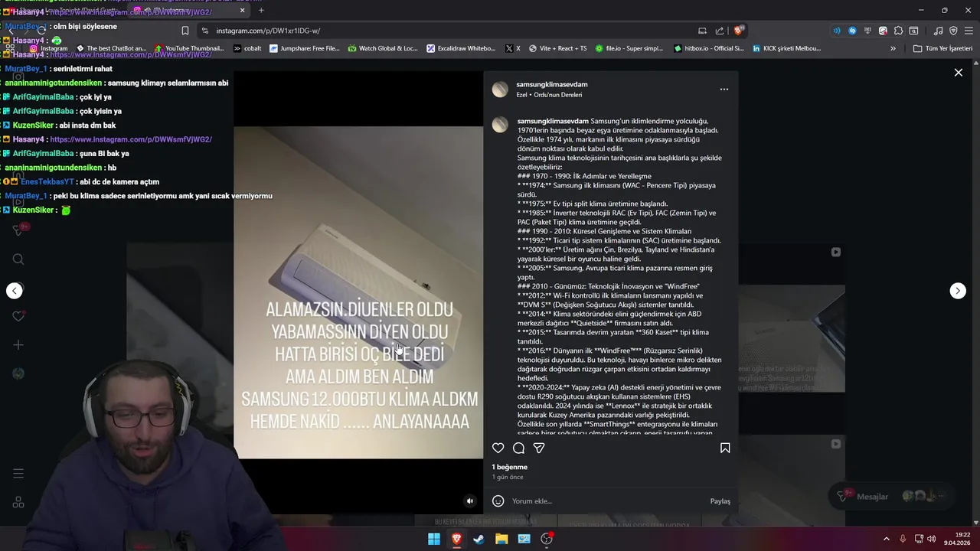View the '1 beğenme' likes list
Screen dimensions: 980x551
(x=509, y=467)
